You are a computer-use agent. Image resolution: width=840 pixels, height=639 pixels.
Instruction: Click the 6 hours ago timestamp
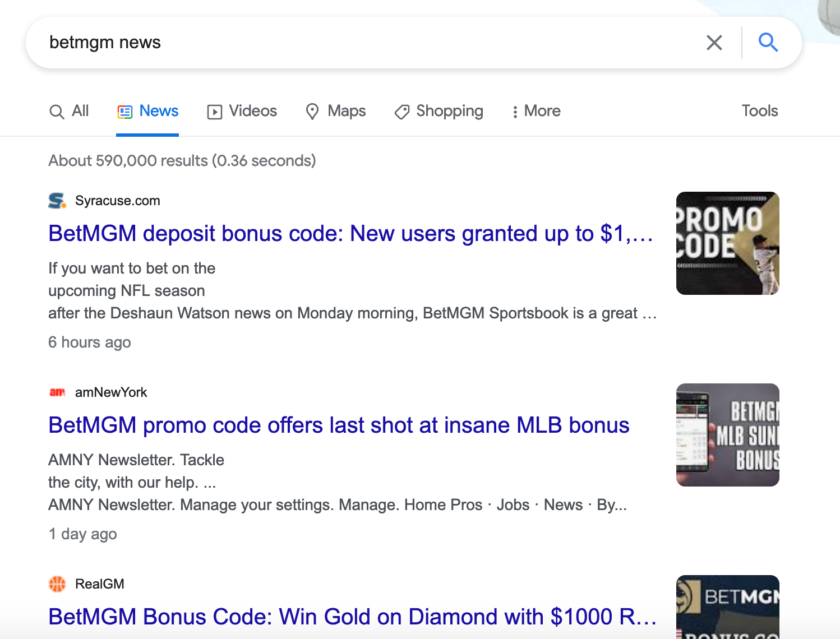pos(90,342)
